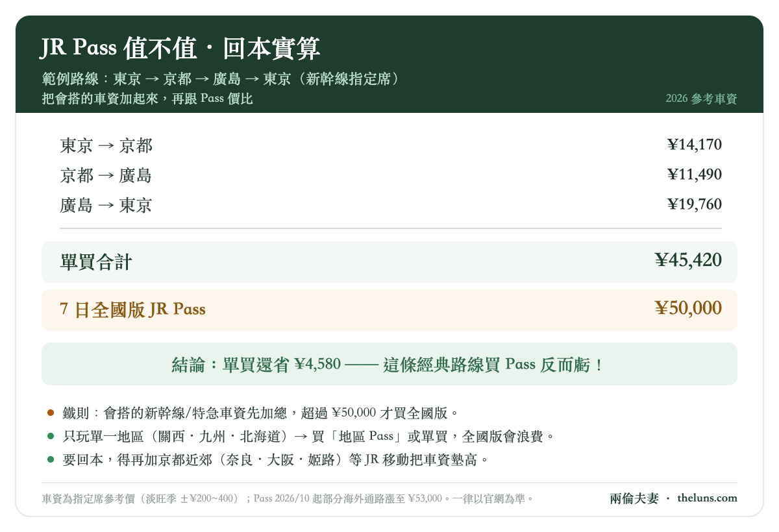
Task: Select the '廣島 → 東京' row label
Action: tap(106, 205)
